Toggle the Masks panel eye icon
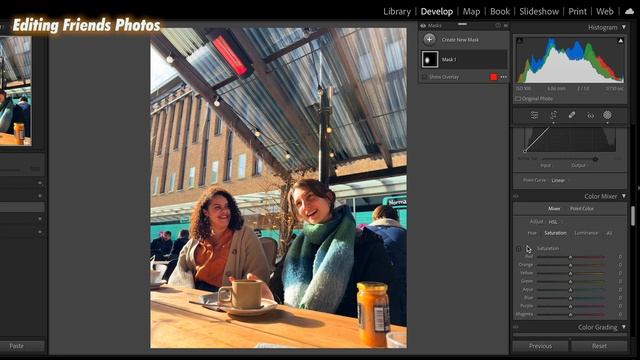 click(423, 26)
